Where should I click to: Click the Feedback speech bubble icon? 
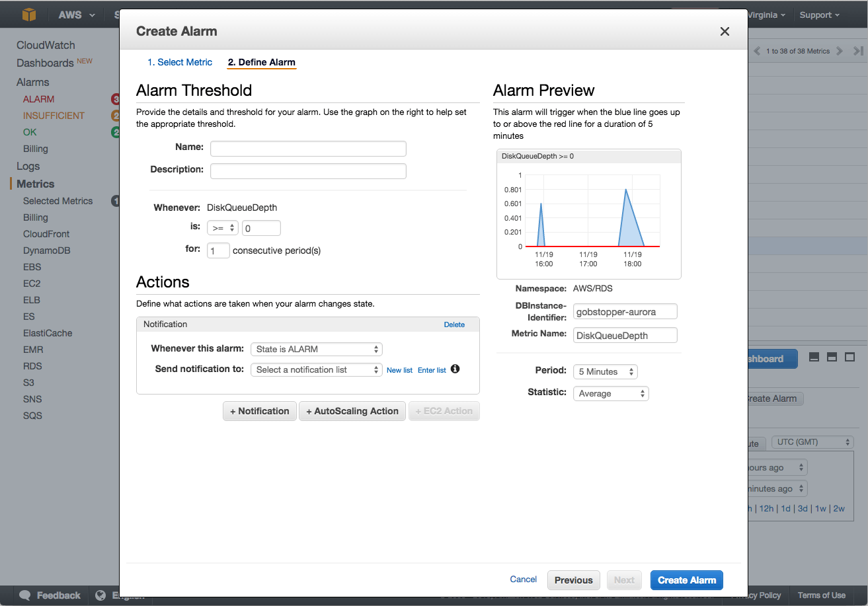25,595
